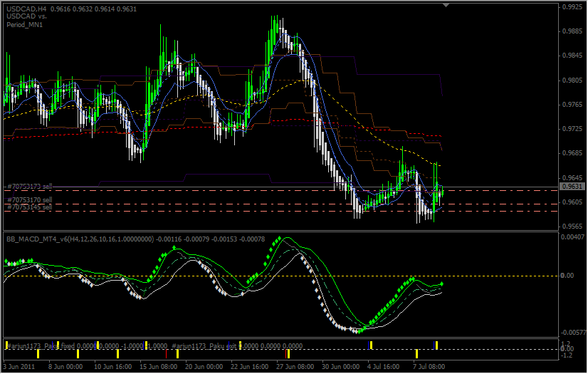
Task: Click the yellow signal bar near 4 Jul 16:00
Action: coord(371,346)
